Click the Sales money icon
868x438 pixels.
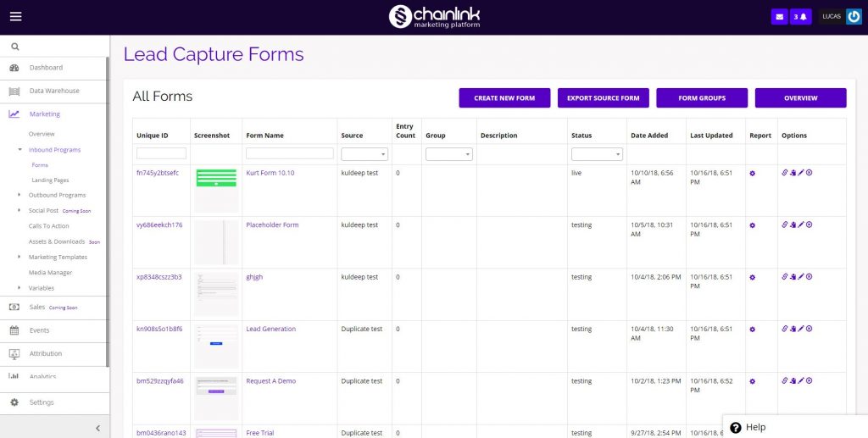(14, 307)
